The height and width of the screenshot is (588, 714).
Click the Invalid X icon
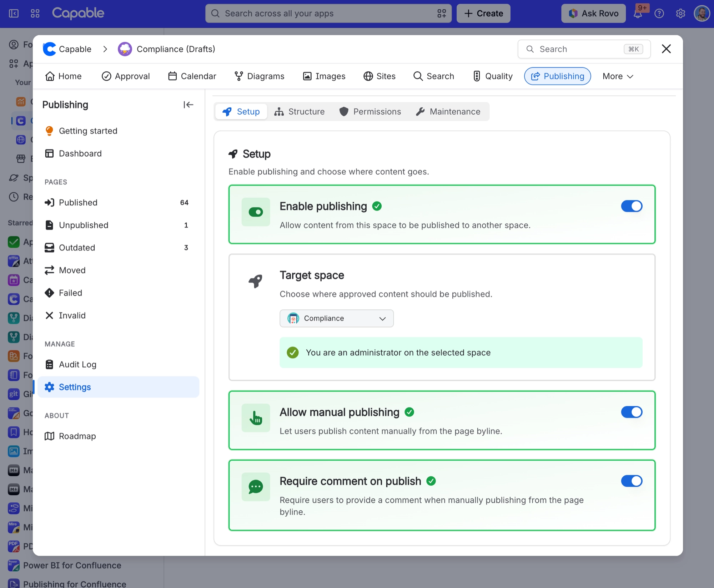pos(49,315)
